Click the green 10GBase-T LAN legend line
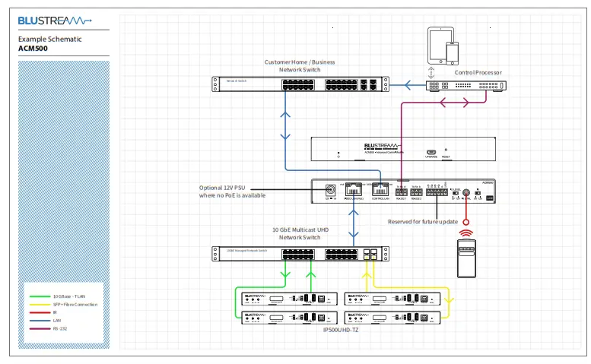The height and width of the screenshot is (364, 591). pos(40,296)
